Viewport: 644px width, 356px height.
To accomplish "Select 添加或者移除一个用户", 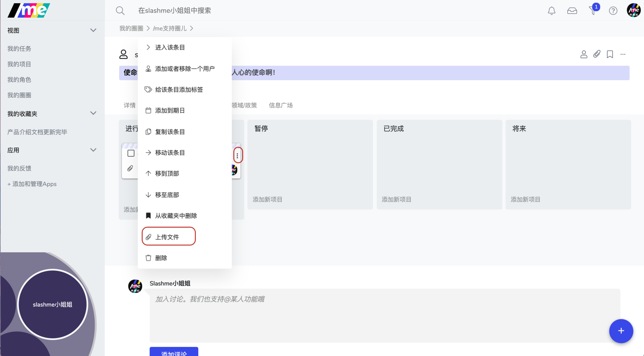I will [x=184, y=69].
